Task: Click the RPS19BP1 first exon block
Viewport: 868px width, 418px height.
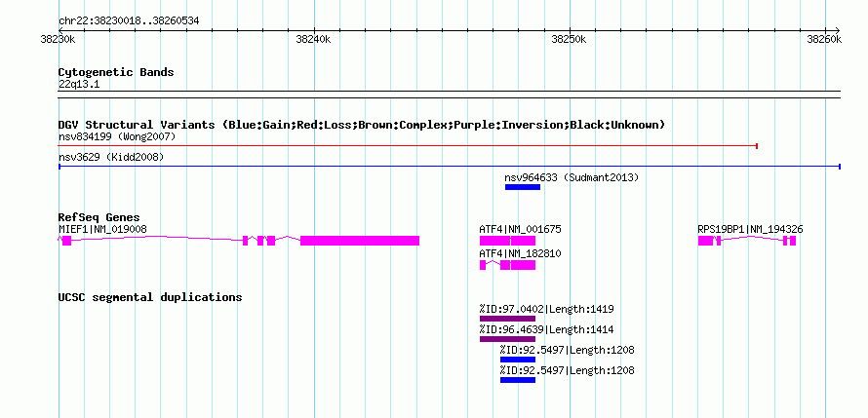Action: click(x=705, y=241)
